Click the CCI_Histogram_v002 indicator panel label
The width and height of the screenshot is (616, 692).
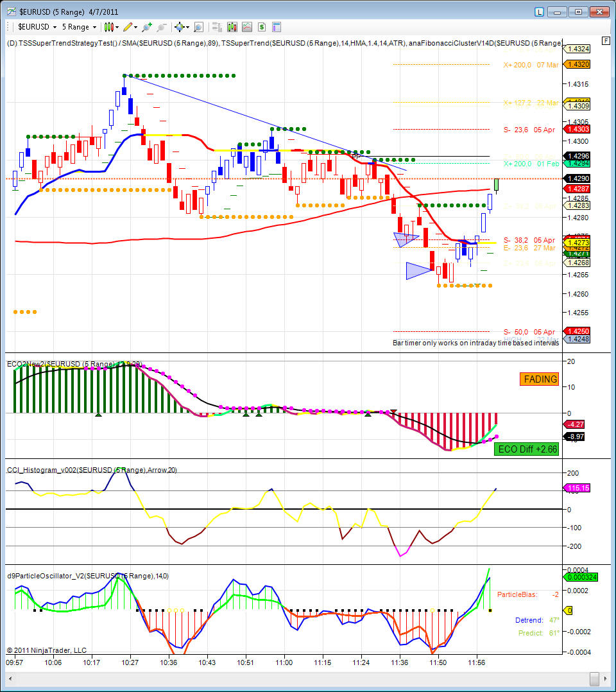tap(92, 470)
